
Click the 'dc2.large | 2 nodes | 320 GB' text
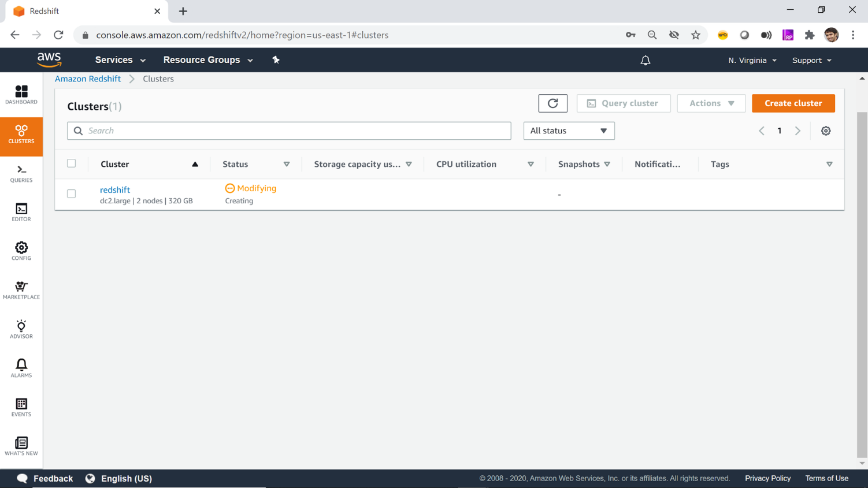point(146,201)
